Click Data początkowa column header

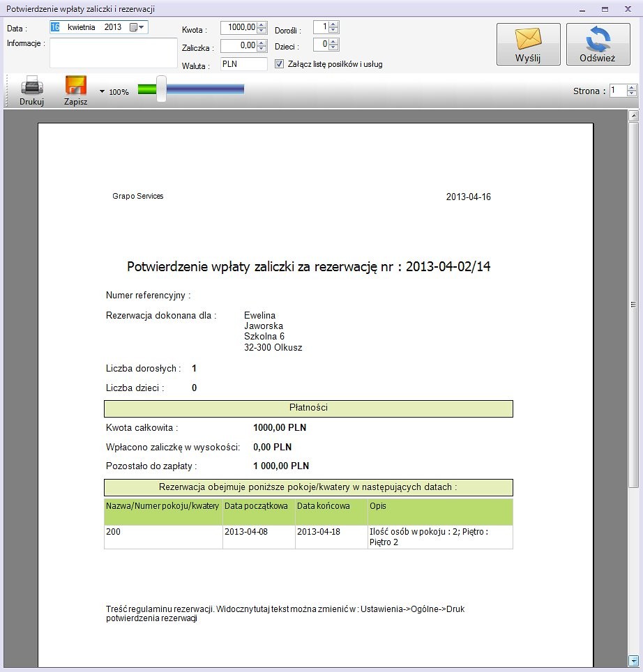point(259,512)
